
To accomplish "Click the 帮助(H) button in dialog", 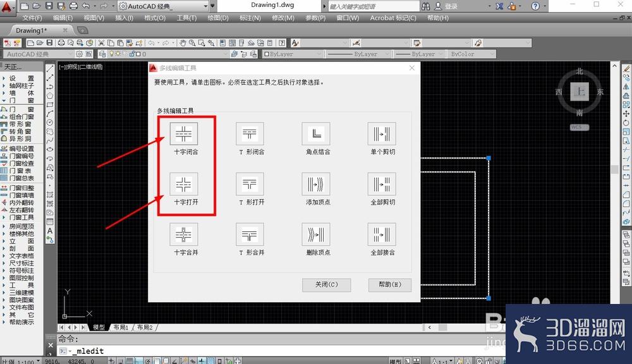I will click(390, 284).
